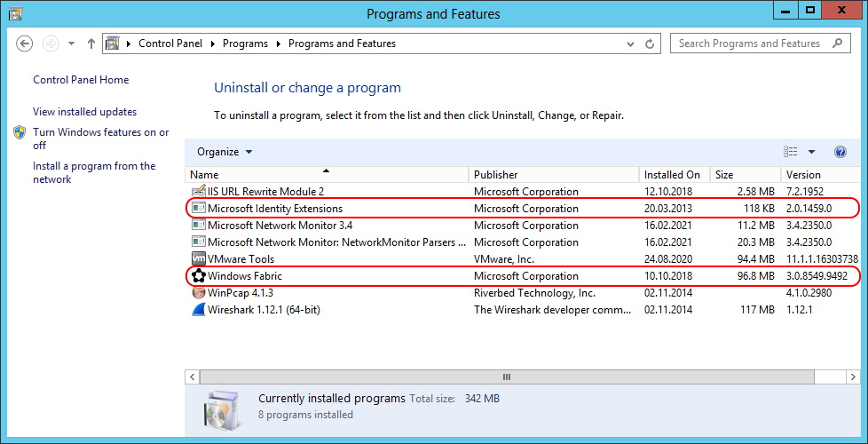Click publisher VMware, Inc.

pos(504,258)
